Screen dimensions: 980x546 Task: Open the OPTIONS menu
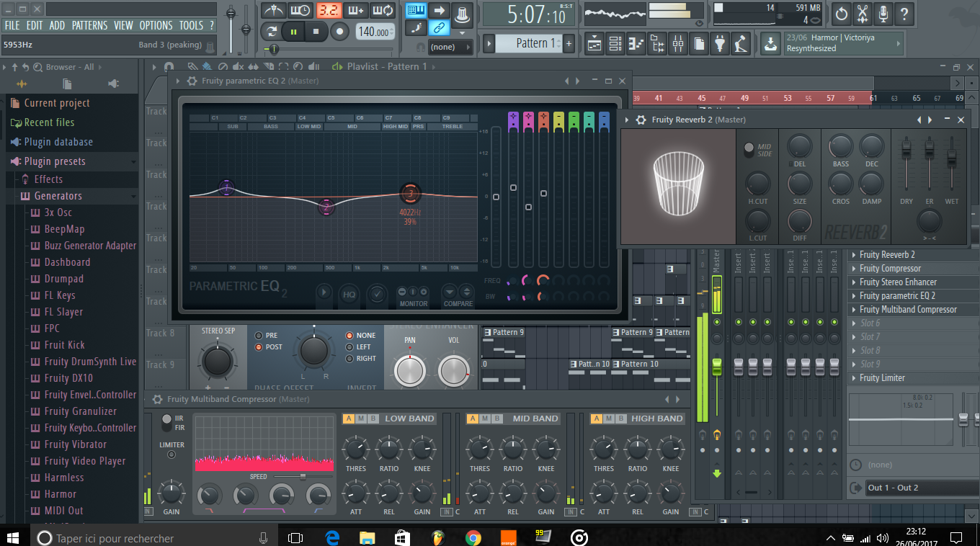156,25
